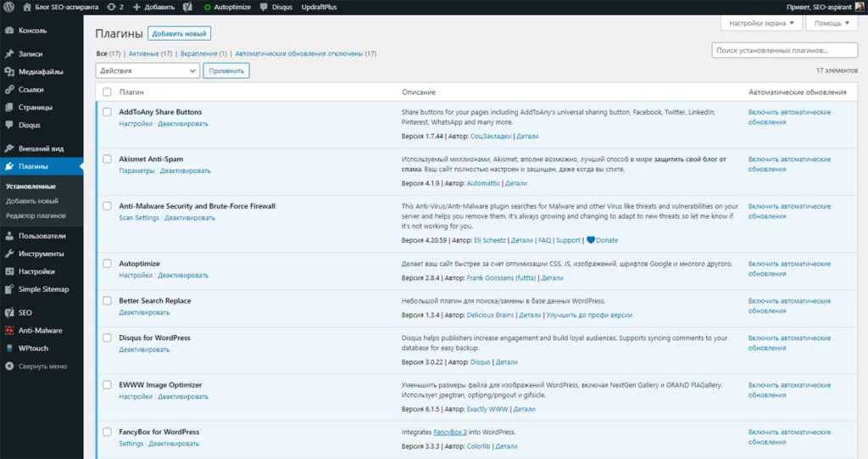This screenshot has width=868, height=459.
Task: Click the Применить button
Action: pyautogui.click(x=226, y=71)
